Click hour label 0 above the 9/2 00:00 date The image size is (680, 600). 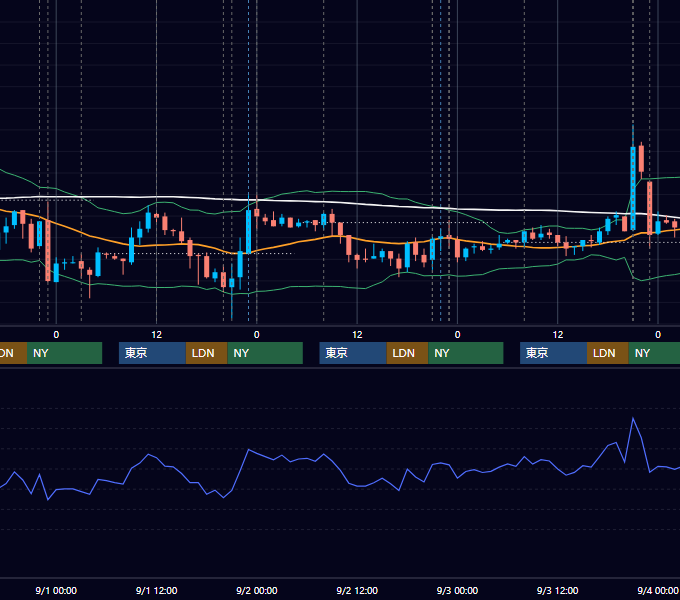click(x=257, y=335)
